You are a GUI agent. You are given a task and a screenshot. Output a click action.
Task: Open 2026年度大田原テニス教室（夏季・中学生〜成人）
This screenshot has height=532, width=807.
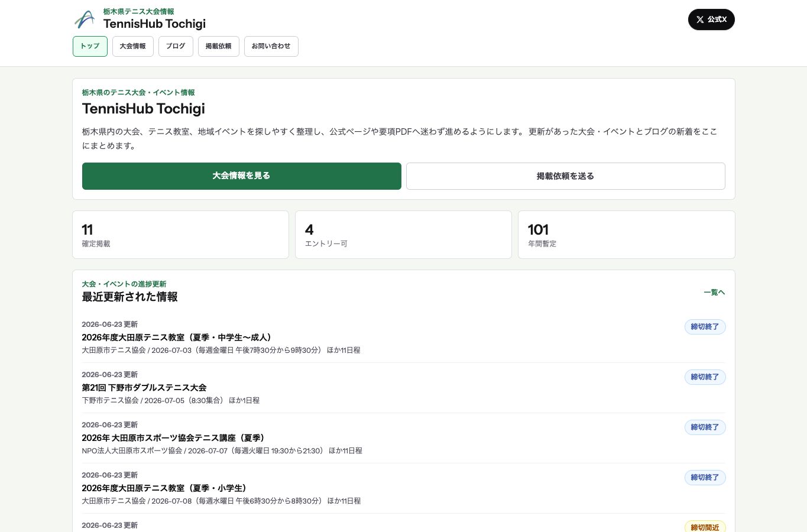(x=178, y=338)
